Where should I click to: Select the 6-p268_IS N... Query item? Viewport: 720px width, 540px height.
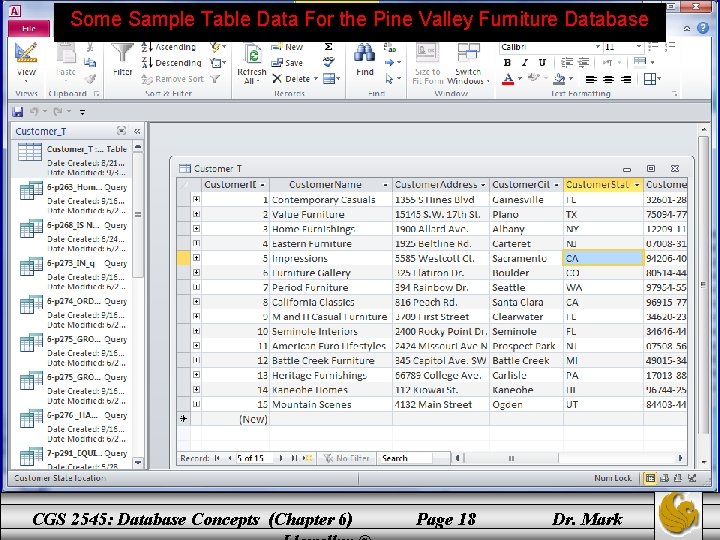(73, 235)
